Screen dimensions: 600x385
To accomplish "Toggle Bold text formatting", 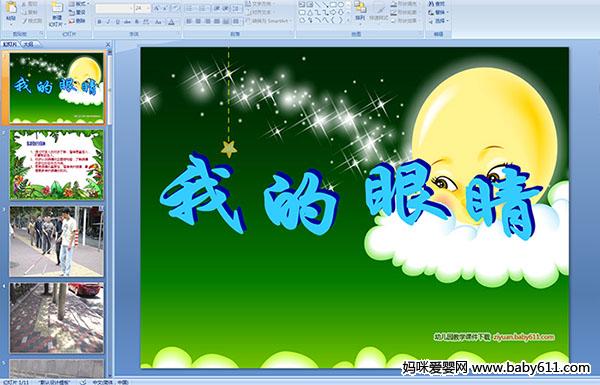I will 99,22.
